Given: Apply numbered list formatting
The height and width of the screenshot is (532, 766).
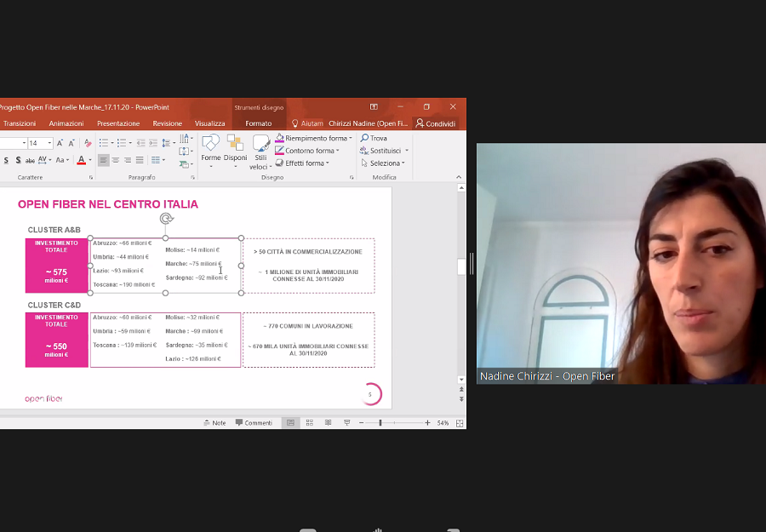Looking at the screenshot, I should (121, 143).
